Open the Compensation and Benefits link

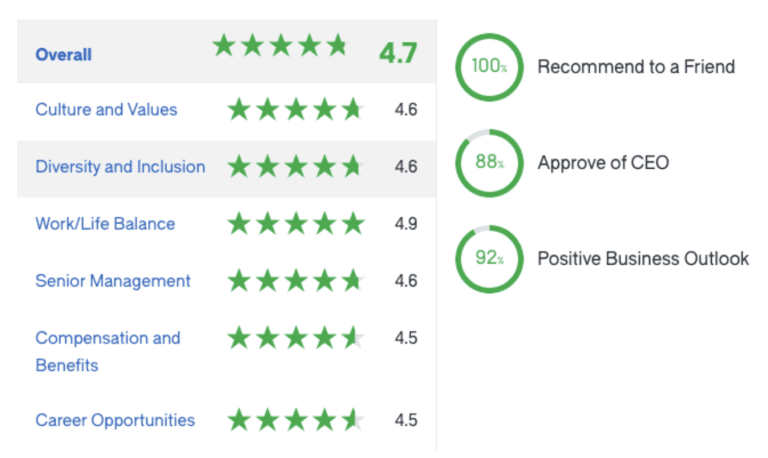108,351
